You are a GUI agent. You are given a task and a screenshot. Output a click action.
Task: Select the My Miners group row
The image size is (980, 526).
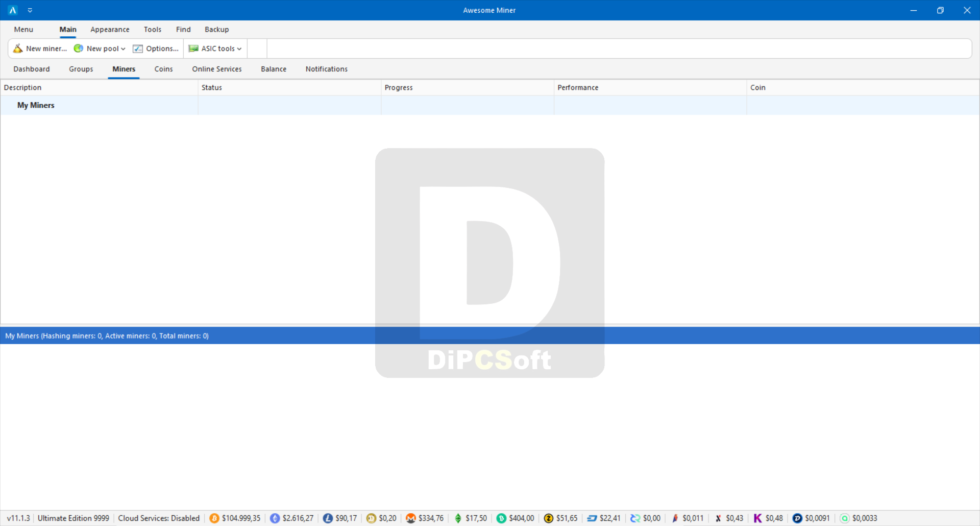(x=489, y=105)
